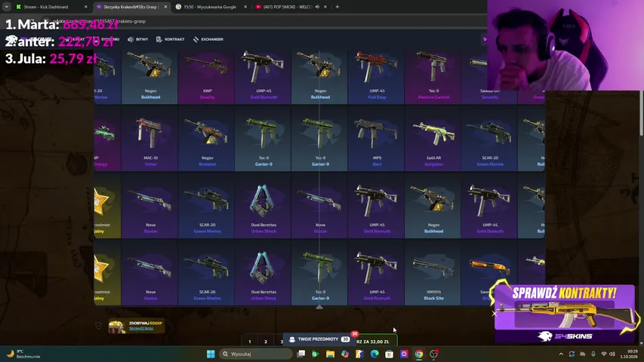The height and width of the screenshot is (362, 644).
Task: Open the OBS icon with red badge
Action: tap(433, 354)
